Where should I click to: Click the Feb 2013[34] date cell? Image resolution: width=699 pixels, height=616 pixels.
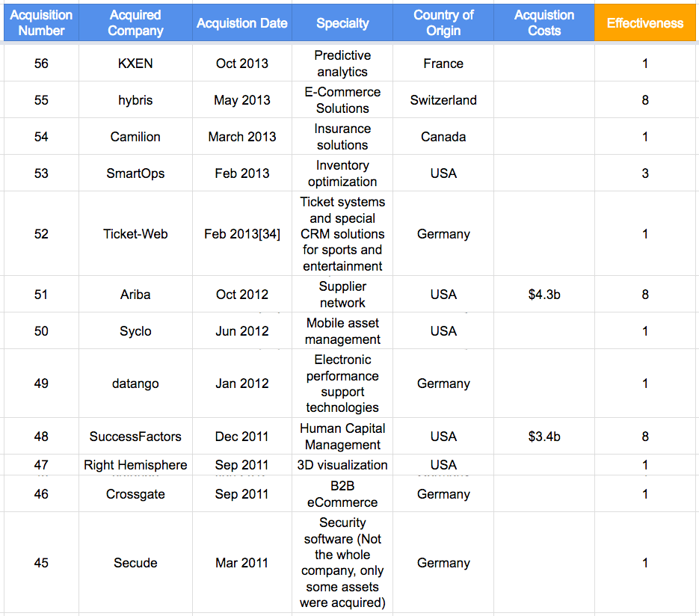(x=242, y=233)
